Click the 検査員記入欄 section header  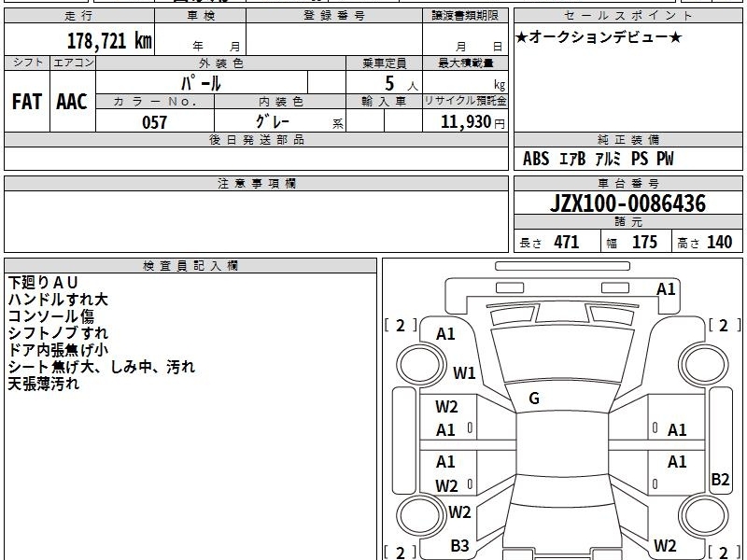(x=190, y=266)
